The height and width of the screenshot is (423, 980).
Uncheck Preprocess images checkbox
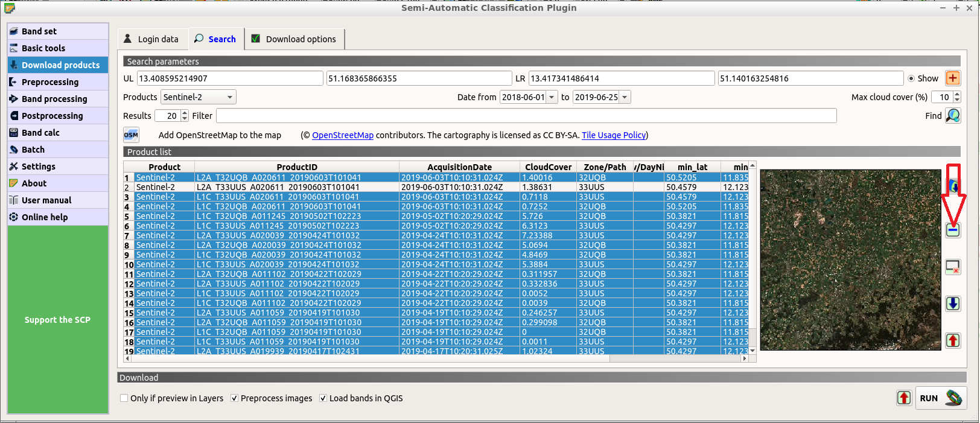(x=235, y=398)
